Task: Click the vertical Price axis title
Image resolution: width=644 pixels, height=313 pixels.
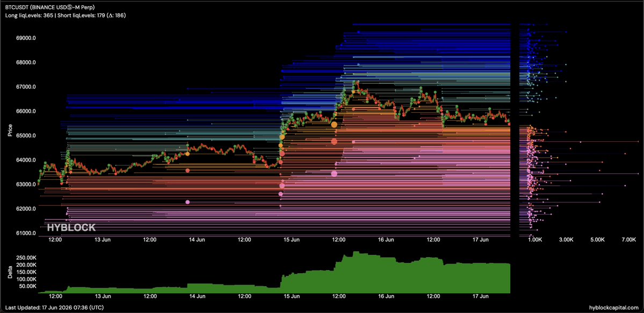Action: pyautogui.click(x=10, y=132)
